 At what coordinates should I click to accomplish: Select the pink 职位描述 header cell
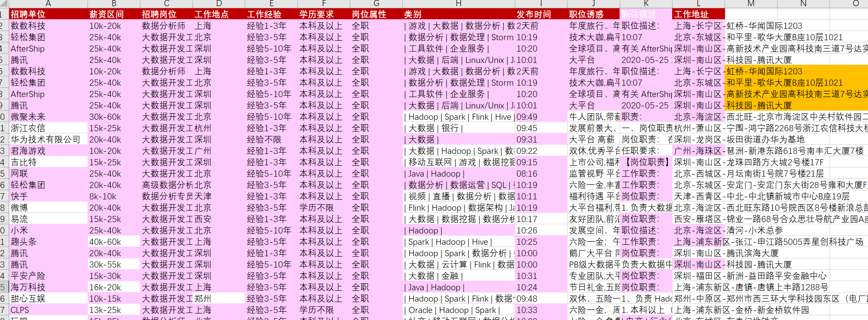point(646,14)
